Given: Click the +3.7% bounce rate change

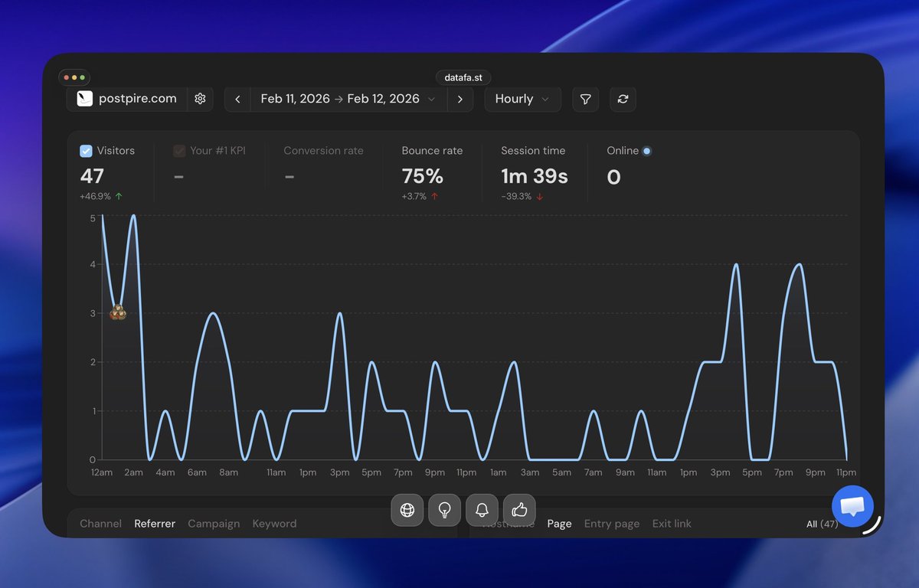Looking at the screenshot, I should click(x=420, y=197).
